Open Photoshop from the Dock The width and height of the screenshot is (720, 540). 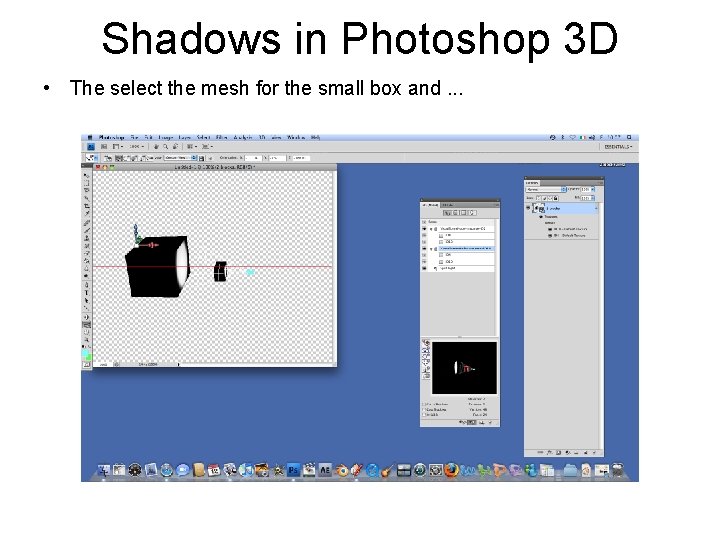(293, 470)
